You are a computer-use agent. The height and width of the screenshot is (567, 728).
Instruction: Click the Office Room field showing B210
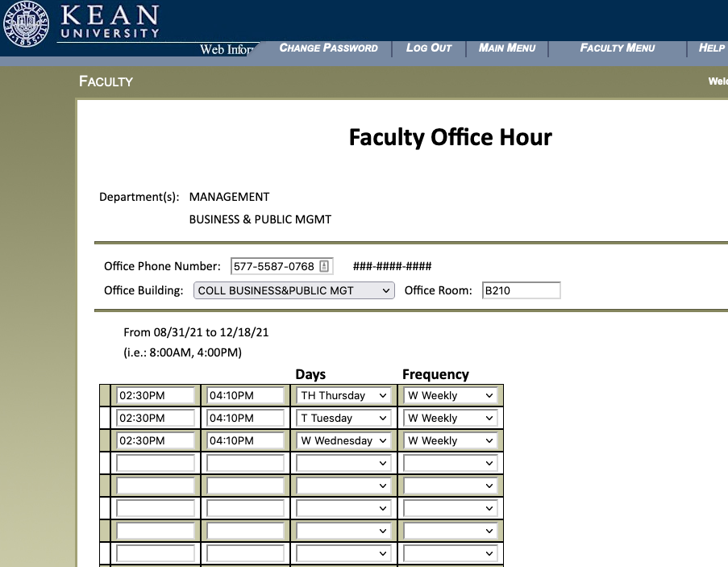(x=521, y=290)
